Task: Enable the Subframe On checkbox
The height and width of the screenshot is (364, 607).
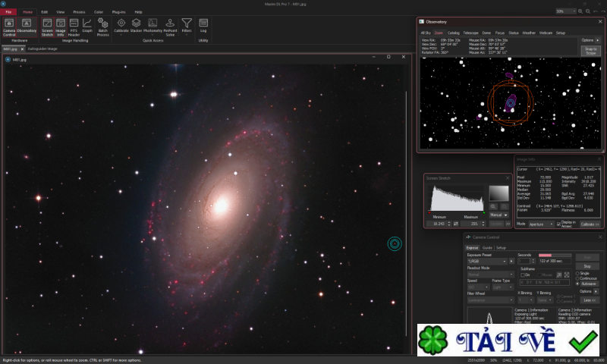Action: click(x=523, y=275)
